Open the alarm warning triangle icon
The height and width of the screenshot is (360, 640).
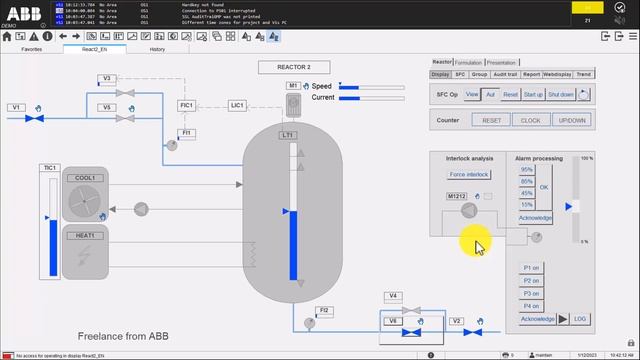point(34,36)
